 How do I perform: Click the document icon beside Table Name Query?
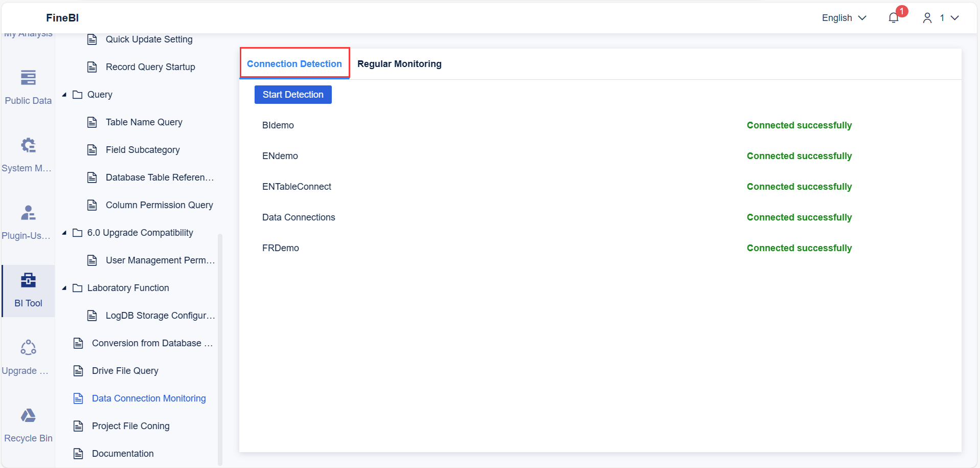[92, 122]
